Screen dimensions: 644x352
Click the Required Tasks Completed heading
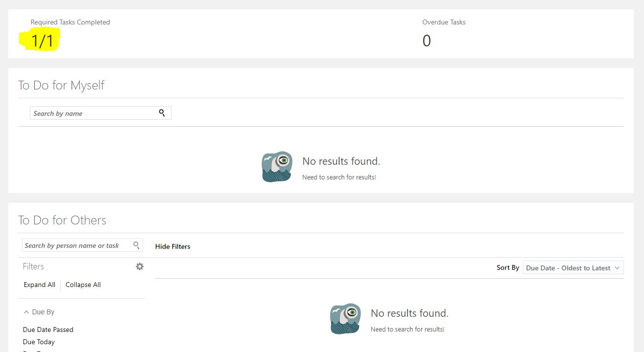[70, 22]
